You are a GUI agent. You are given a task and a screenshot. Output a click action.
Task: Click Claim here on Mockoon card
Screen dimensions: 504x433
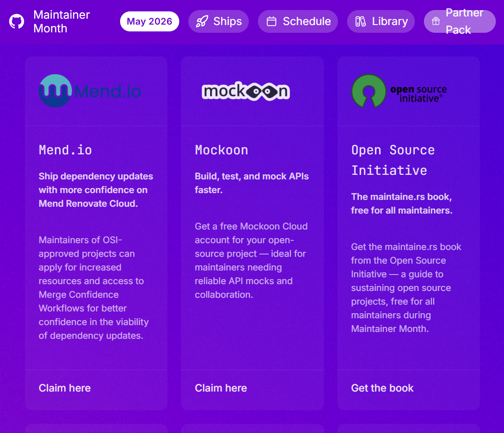click(x=221, y=388)
